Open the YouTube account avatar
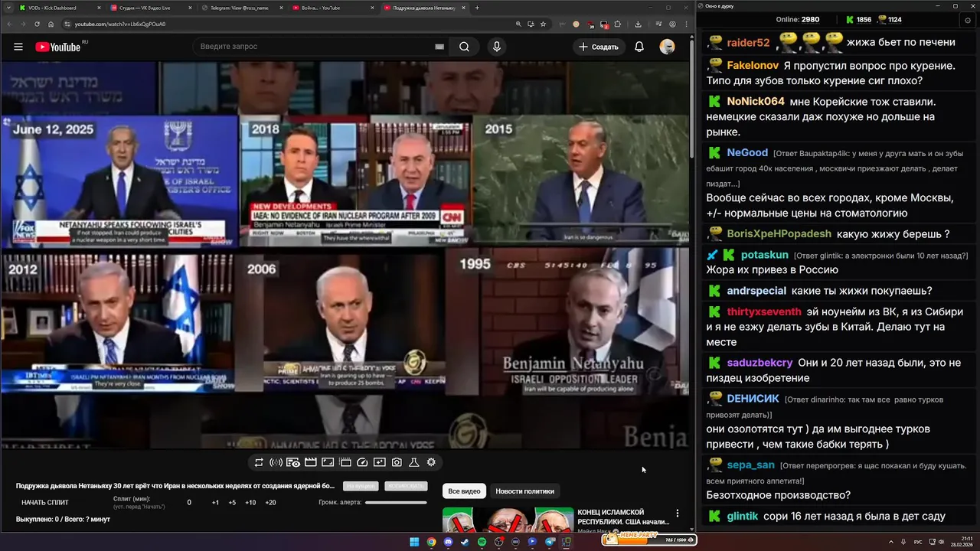The image size is (980, 551). (x=667, y=47)
